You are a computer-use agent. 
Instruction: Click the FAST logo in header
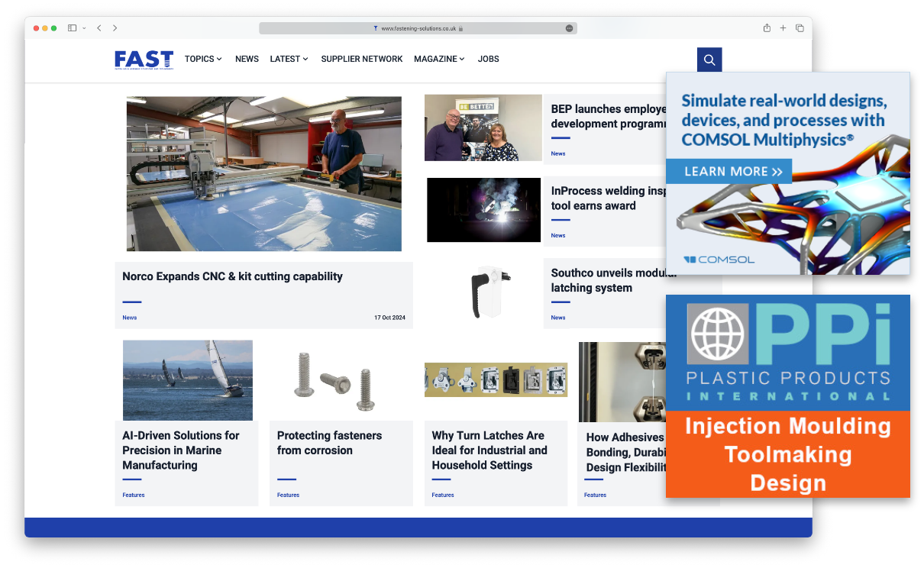(x=144, y=60)
